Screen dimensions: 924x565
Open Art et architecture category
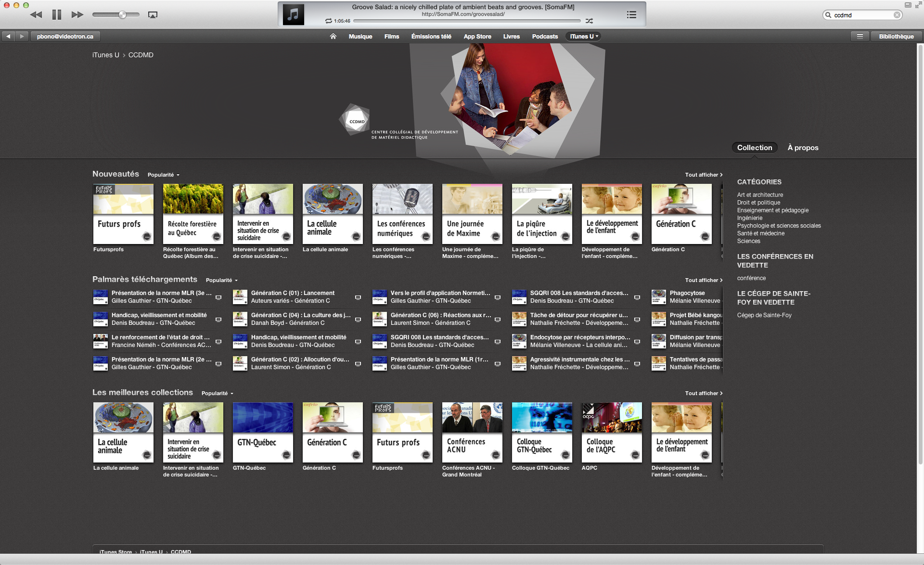(760, 195)
